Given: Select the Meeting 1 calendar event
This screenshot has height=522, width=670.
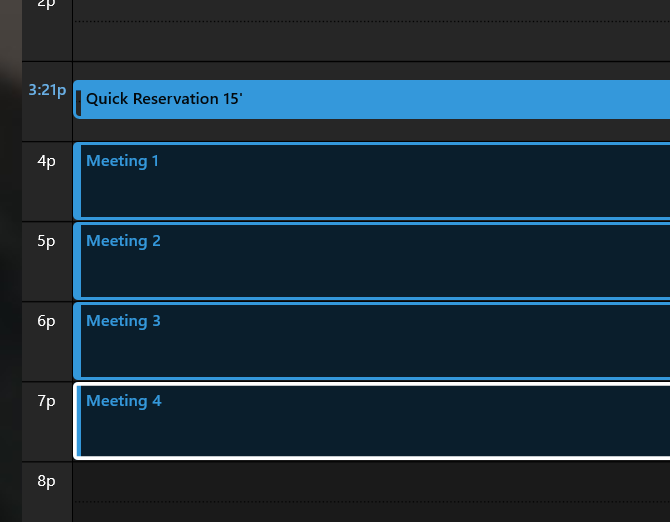Looking at the screenshot, I should [x=372, y=181].
